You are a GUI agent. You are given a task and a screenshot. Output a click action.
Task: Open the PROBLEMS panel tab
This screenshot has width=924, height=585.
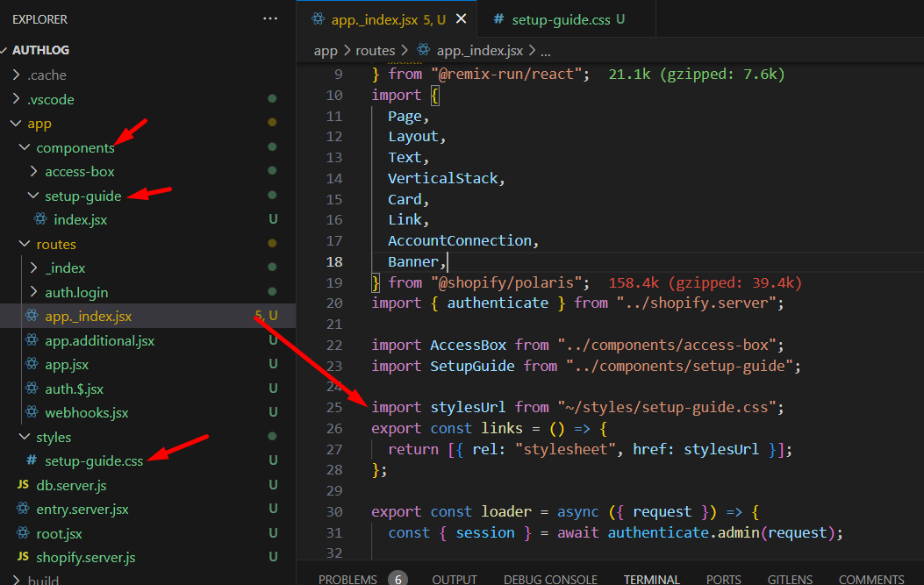[x=347, y=580]
